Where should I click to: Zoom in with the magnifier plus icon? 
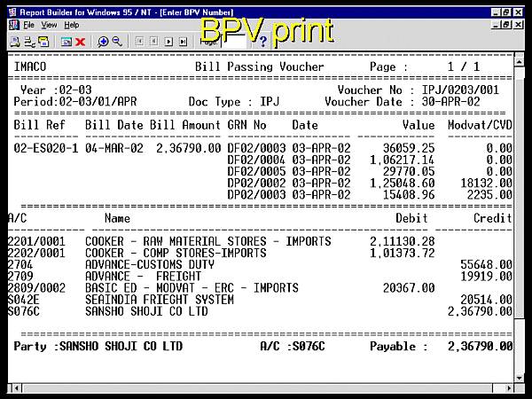103,42
